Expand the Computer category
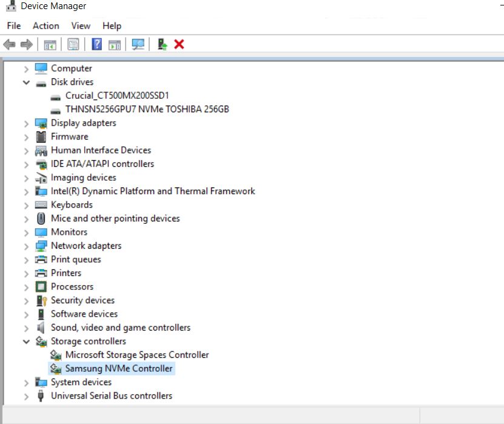The image size is (504, 424). coord(26,69)
